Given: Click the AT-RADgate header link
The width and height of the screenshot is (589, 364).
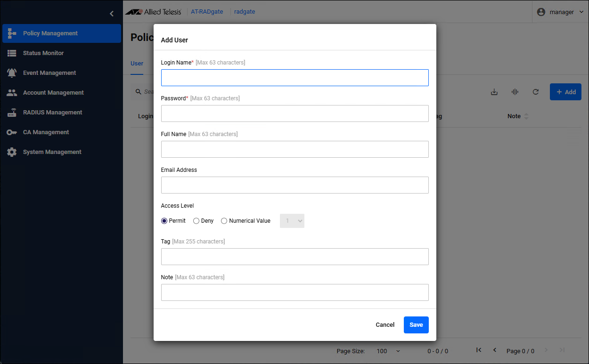Looking at the screenshot, I should [207, 12].
